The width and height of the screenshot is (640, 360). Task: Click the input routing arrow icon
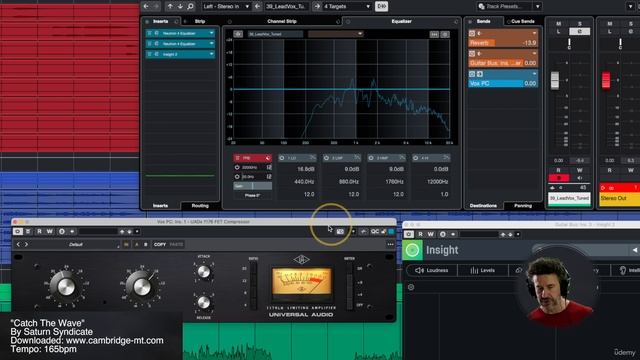click(x=257, y=7)
